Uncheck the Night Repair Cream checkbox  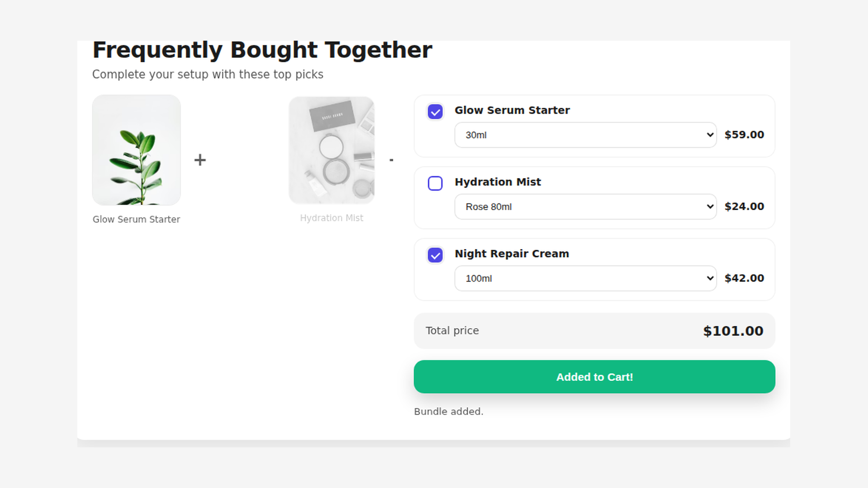435,255
